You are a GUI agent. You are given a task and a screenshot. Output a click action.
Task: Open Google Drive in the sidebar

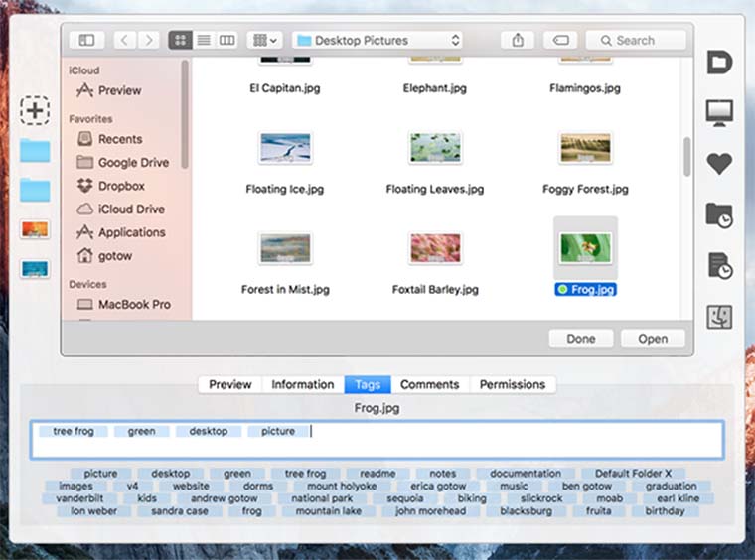tap(123, 163)
